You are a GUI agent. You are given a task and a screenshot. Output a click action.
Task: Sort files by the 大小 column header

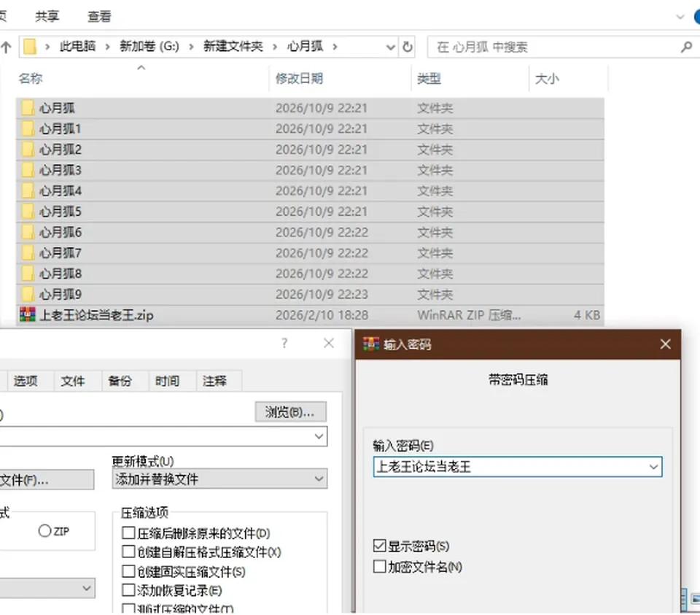coord(547,79)
